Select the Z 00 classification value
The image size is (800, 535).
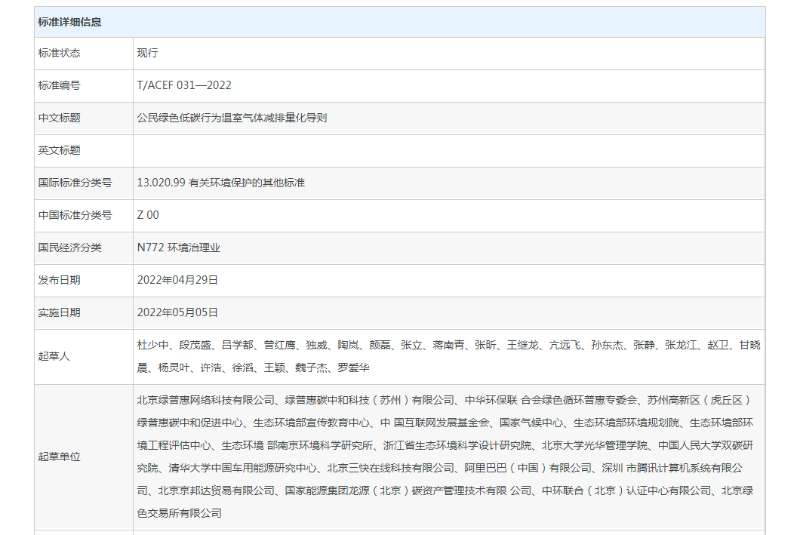(x=148, y=215)
